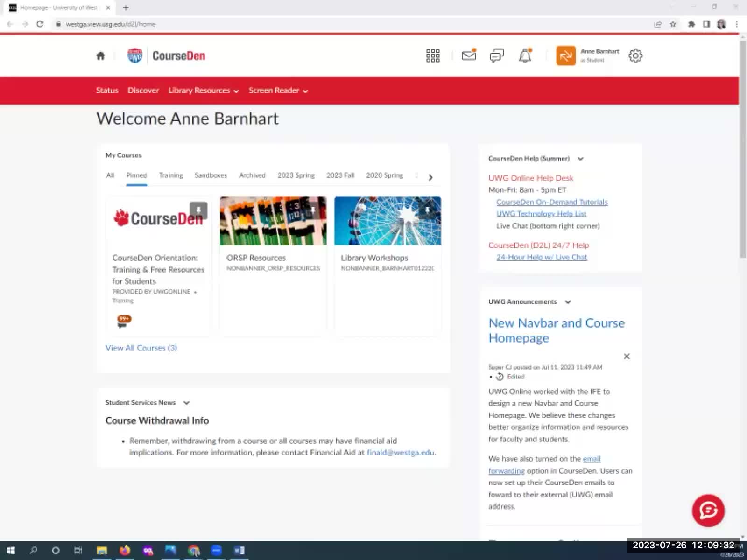Screen dimensions: 747x560
Task: Switch to the Sandboxes tab
Action: 211,175
